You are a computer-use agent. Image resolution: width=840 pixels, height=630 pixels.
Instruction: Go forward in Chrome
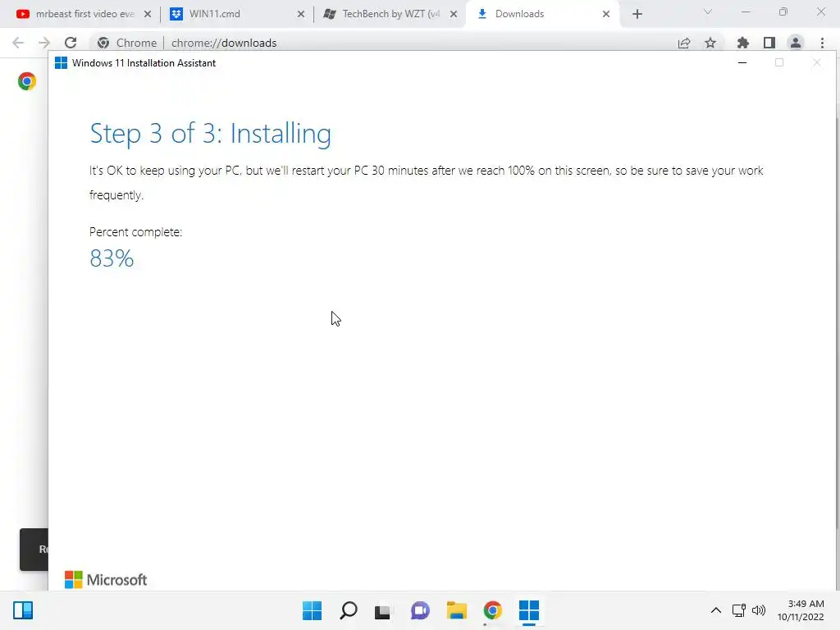(x=44, y=43)
